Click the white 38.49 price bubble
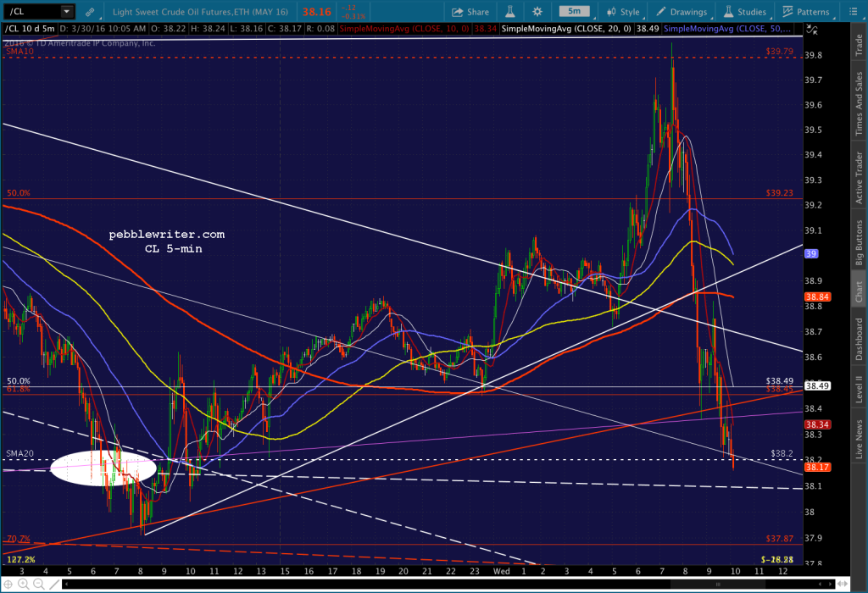Image resolution: width=868 pixels, height=593 pixels. tap(817, 385)
